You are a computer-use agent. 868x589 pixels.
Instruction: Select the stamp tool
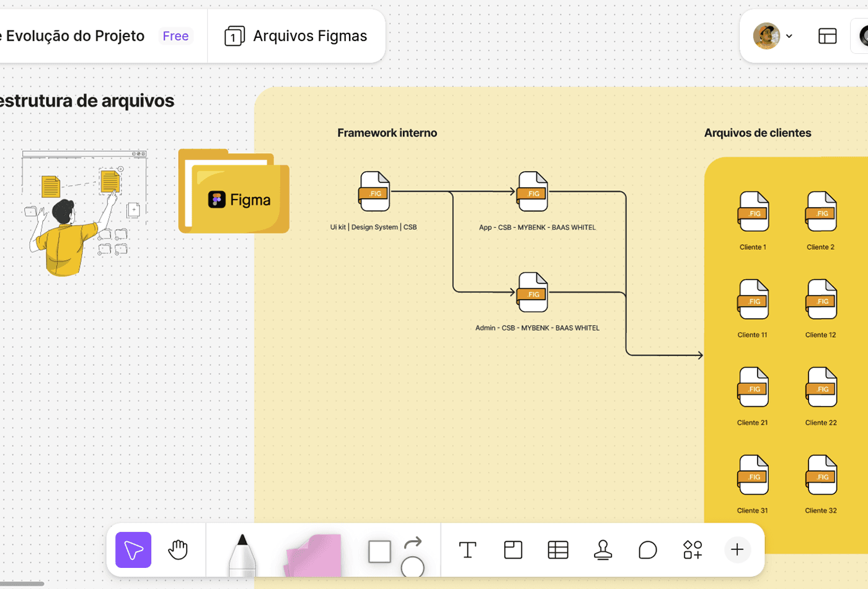pyautogui.click(x=603, y=549)
